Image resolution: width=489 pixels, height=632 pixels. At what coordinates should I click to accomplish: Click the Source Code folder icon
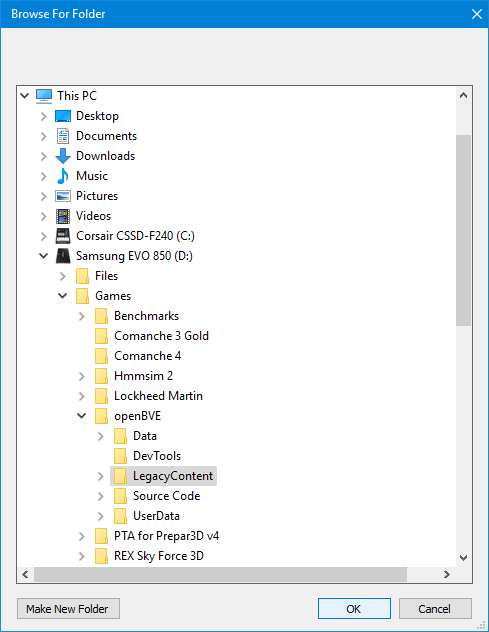120,496
